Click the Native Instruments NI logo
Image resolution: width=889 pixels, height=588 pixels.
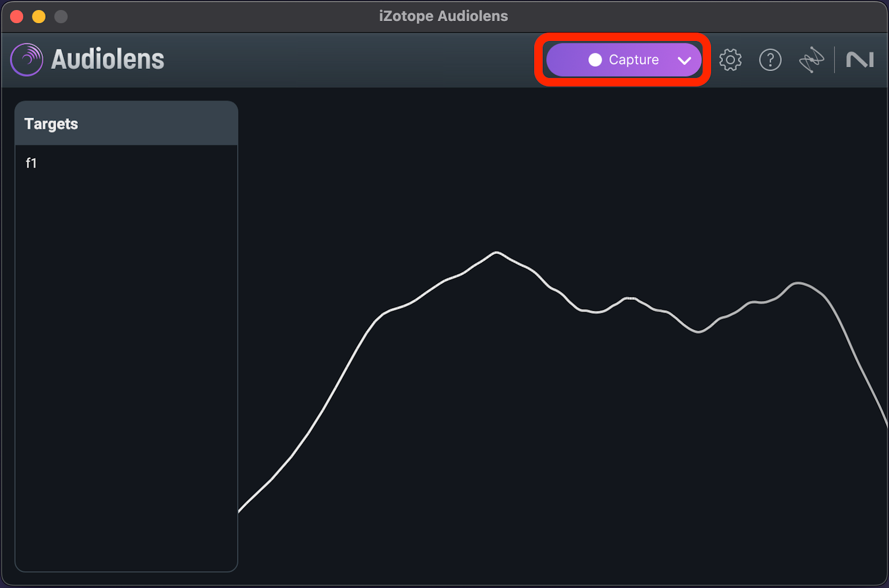(x=860, y=60)
